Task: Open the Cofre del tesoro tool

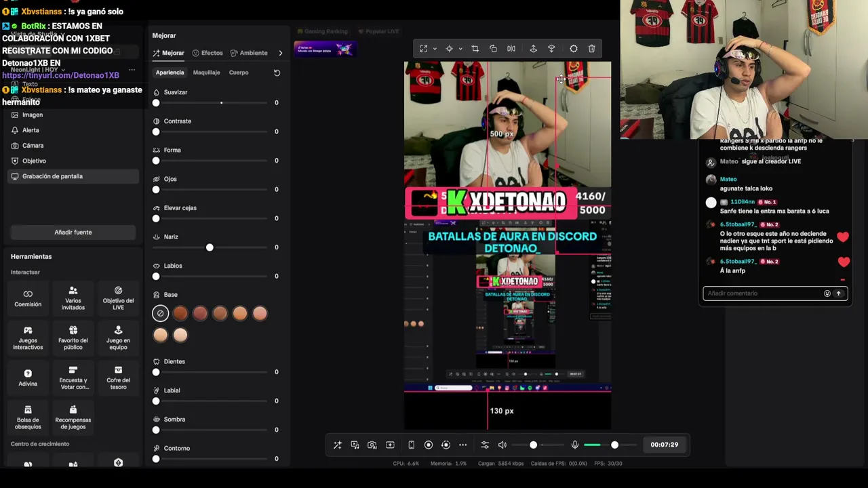Action: [118, 378]
